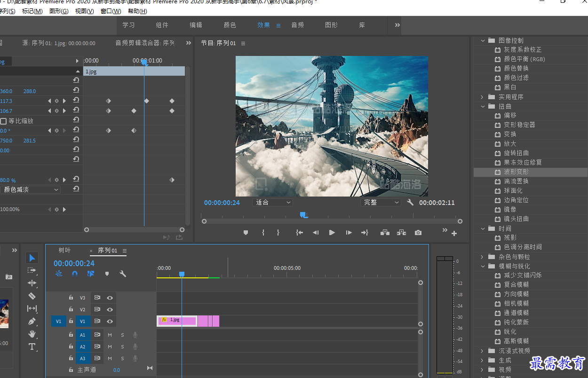
Task: Click the 00:00:00:24 program timecode
Action: pos(222,203)
